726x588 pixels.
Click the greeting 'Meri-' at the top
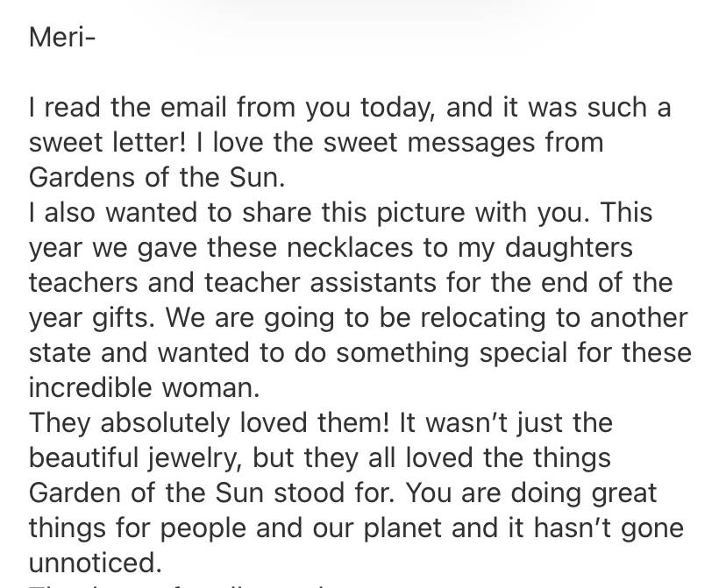coord(62,37)
